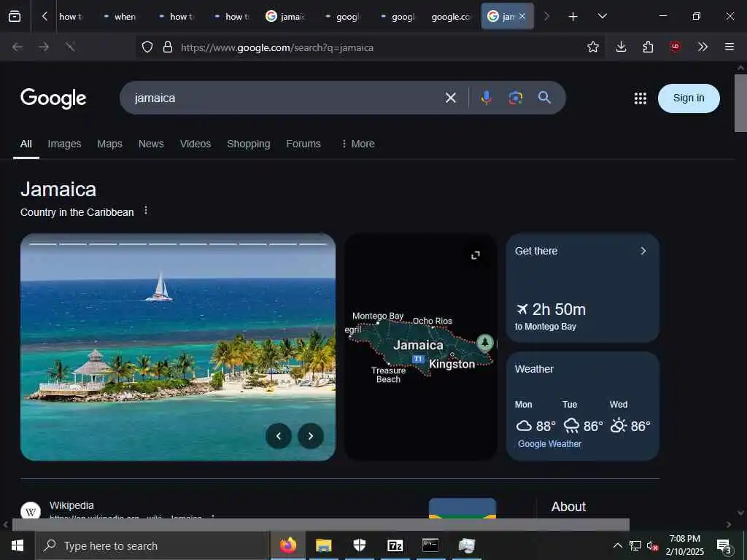Open the Windows Start menu

[18, 545]
